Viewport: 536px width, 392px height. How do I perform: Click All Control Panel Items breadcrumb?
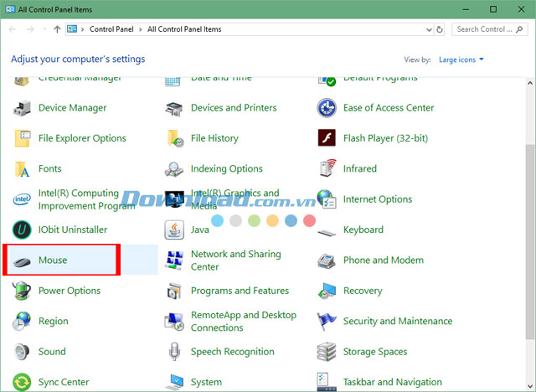184,29
